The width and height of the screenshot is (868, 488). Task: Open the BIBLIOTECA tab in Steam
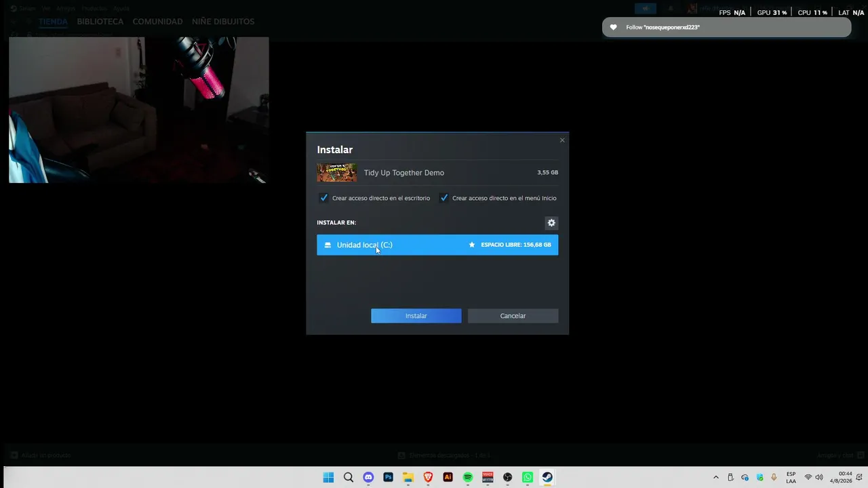(100, 22)
